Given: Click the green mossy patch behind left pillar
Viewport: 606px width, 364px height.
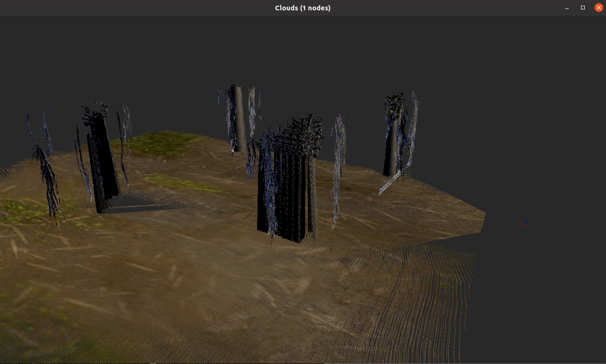Looking at the screenshot, I should point(160,142).
